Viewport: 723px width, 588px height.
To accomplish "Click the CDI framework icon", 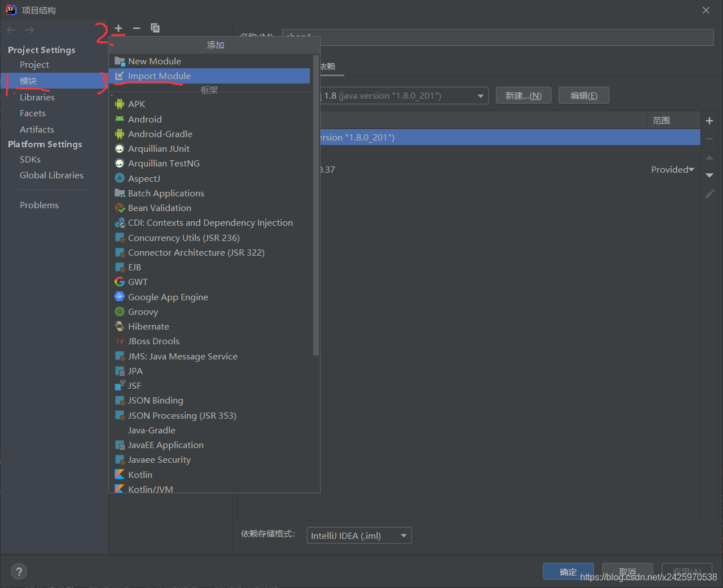I will [120, 222].
